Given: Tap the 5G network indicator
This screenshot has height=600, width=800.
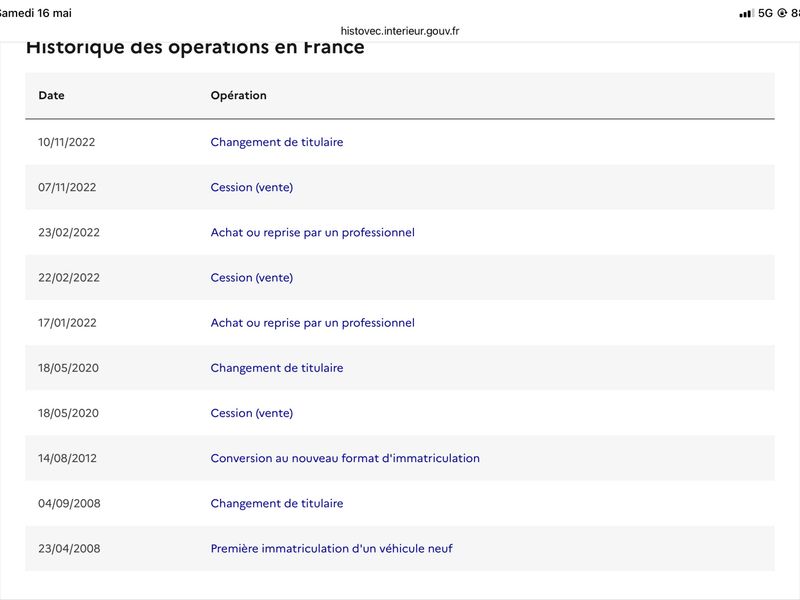Looking at the screenshot, I should 765,13.
